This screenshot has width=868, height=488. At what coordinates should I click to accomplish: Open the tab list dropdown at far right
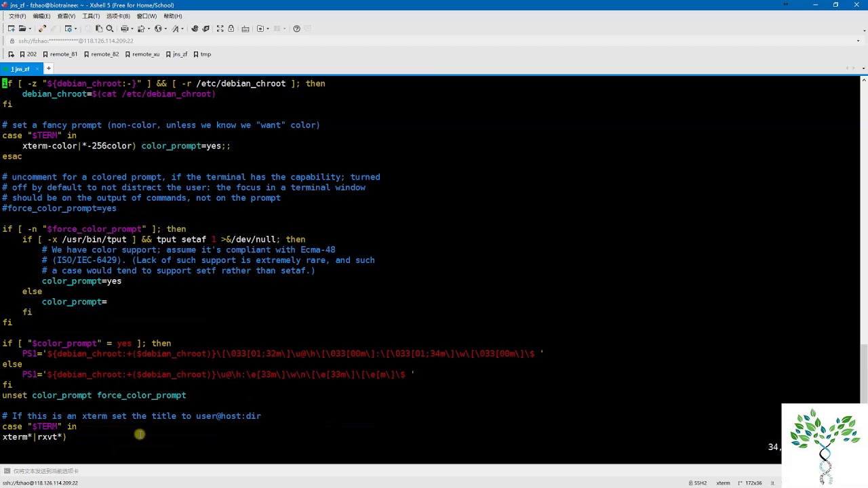point(864,68)
